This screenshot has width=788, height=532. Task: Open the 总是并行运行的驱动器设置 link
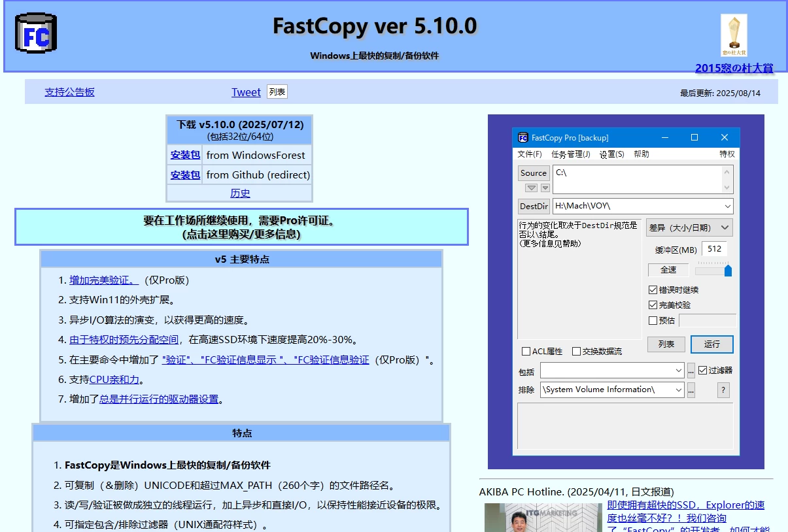159,399
